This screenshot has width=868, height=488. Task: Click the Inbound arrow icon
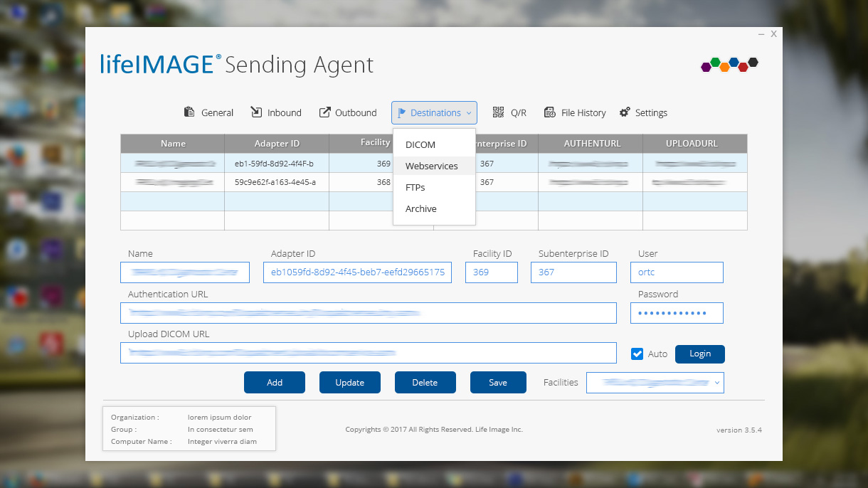click(x=256, y=112)
